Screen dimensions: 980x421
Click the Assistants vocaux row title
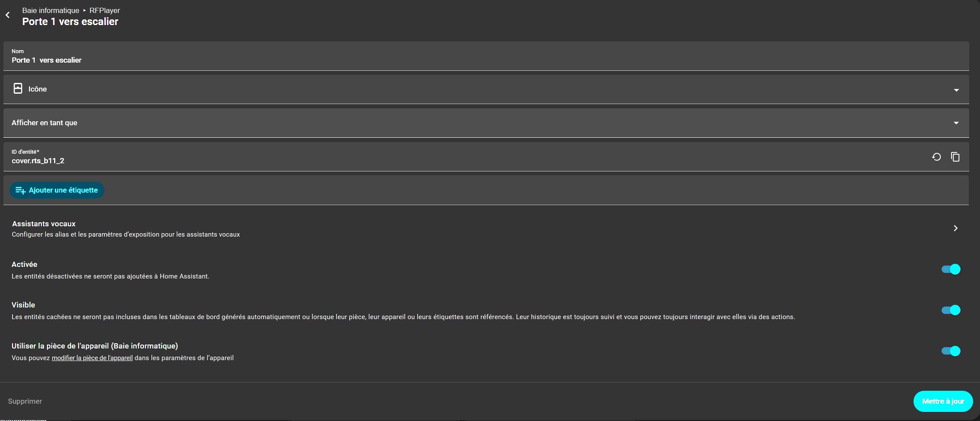(x=44, y=224)
